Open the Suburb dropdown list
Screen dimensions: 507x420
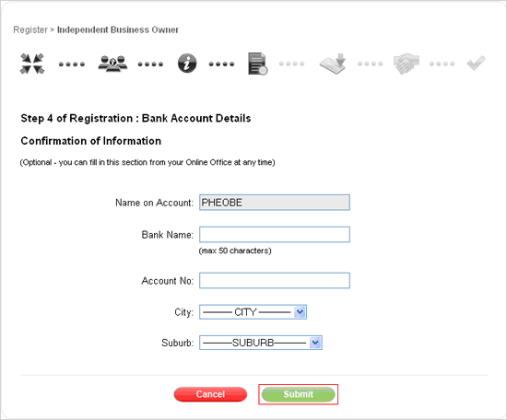tap(261, 343)
